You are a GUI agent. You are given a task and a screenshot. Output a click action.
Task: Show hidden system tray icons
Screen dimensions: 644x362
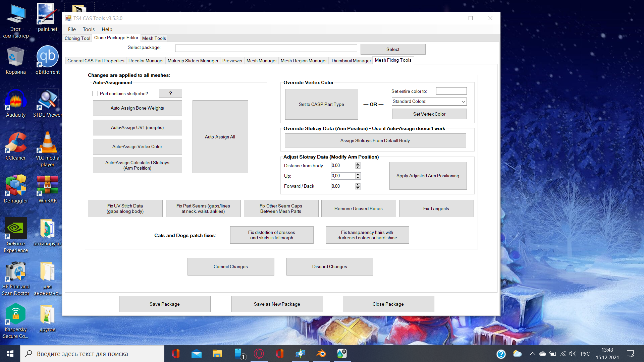532,354
